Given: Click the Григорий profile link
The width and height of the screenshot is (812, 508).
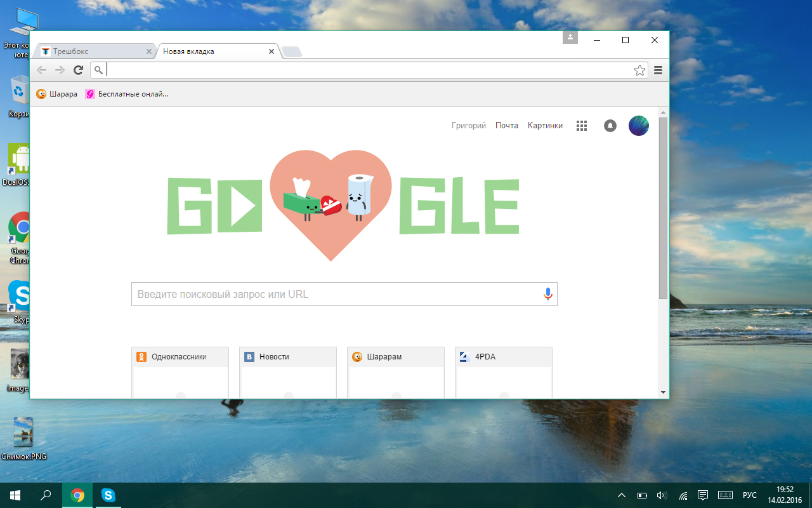Looking at the screenshot, I should tap(469, 126).
